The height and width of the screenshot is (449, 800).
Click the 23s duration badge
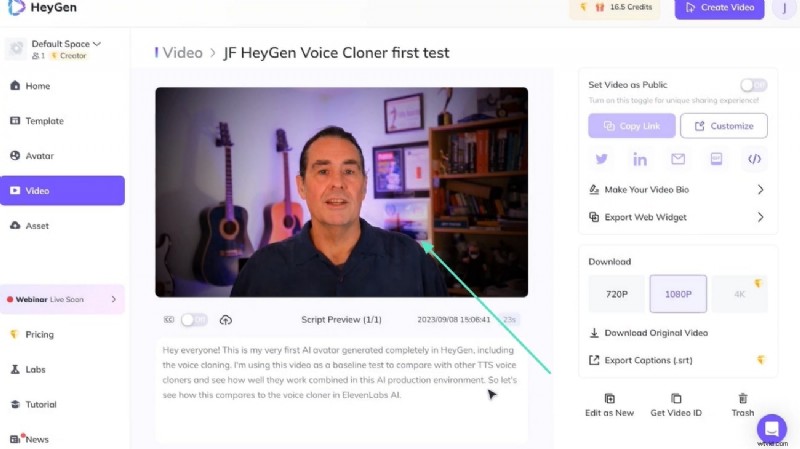tap(509, 320)
